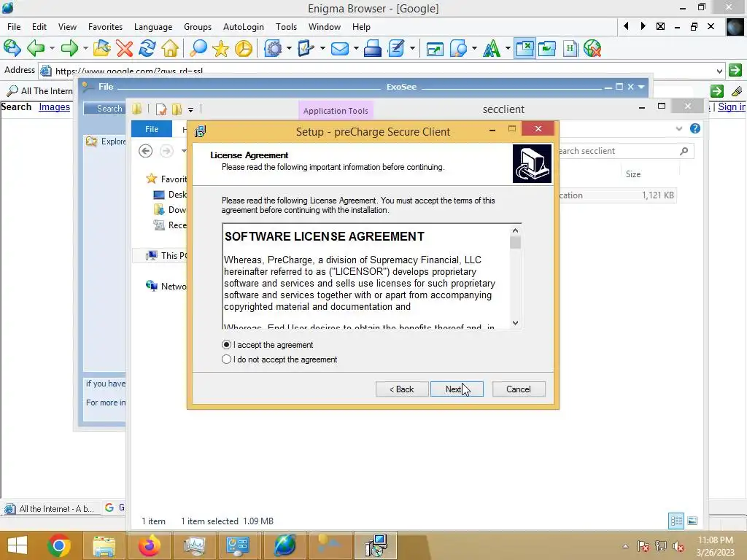Viewport: 747px width, 560px height.
Task: Open search with the magnifier toolbar icon
Action: (198, 49)
